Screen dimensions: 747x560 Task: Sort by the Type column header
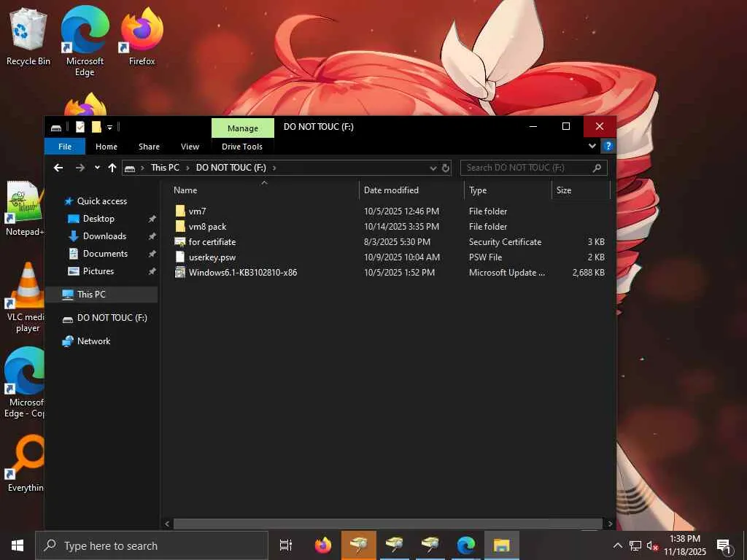point(508,190)
